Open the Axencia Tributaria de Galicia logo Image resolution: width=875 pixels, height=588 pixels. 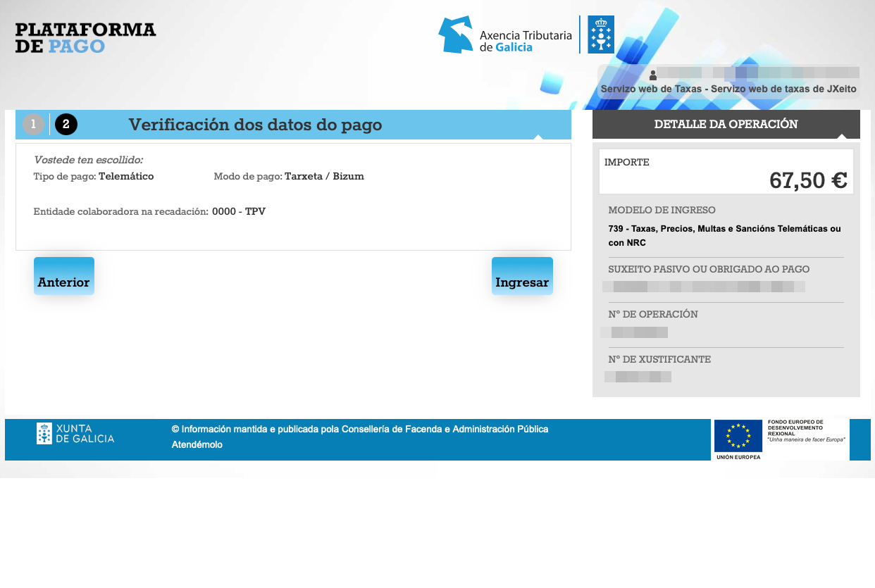click(x=504, y=35)
